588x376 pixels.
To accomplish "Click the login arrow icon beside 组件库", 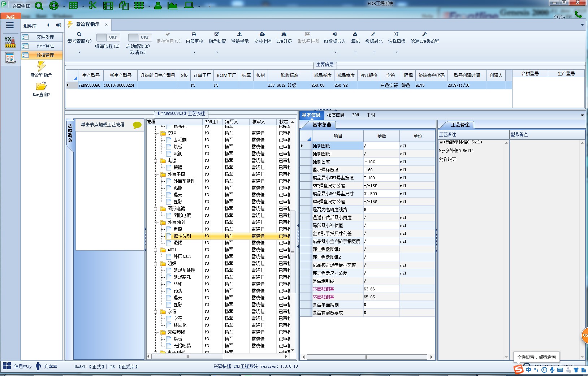I will [58, 25].
